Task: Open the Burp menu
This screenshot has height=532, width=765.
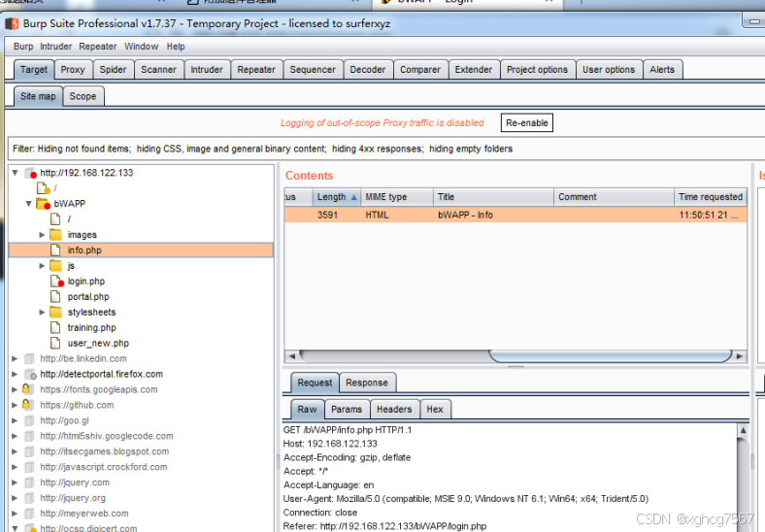Action: [23, 47]
